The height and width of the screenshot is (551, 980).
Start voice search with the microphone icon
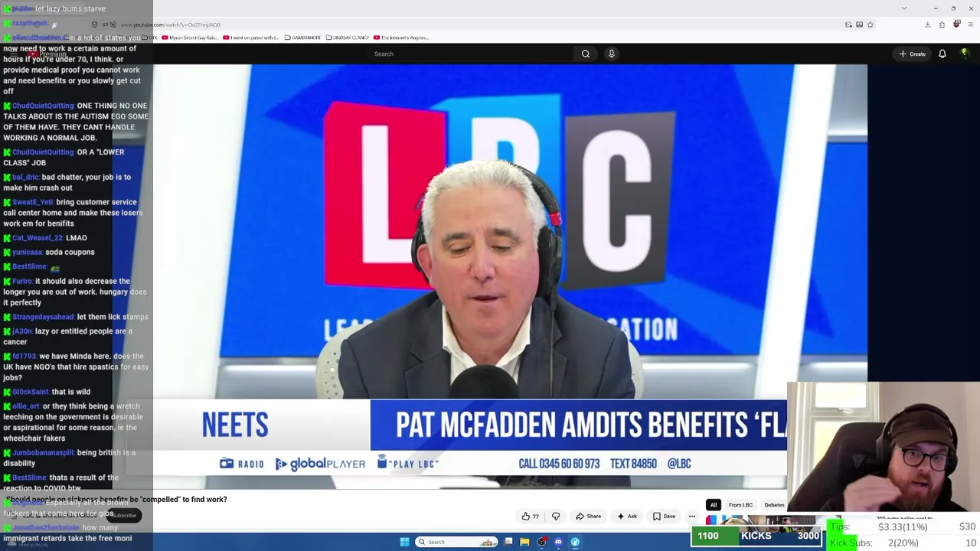coord(611,54)
